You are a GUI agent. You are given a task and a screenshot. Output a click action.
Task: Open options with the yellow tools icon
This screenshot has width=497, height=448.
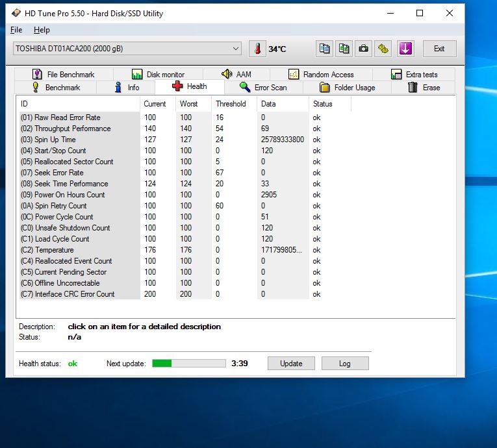(x=383, y=49)
